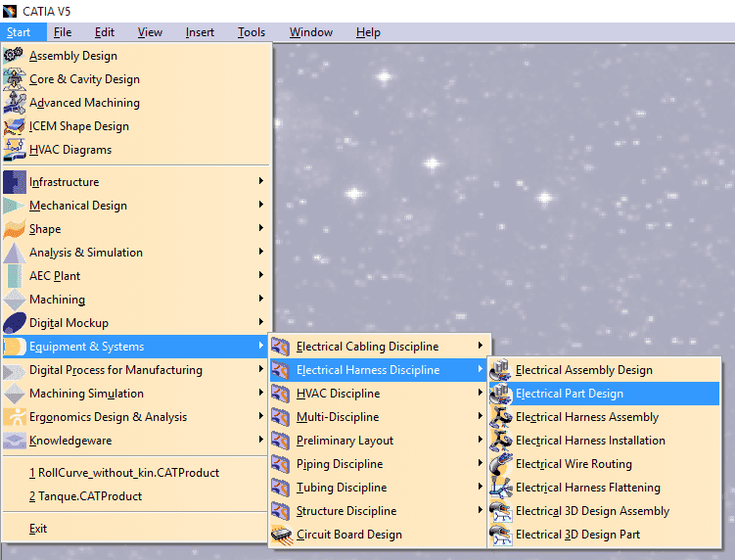This screenshot has width=735, height=560.
Task: Open the Insert menu
Action: tap(200, 32)
